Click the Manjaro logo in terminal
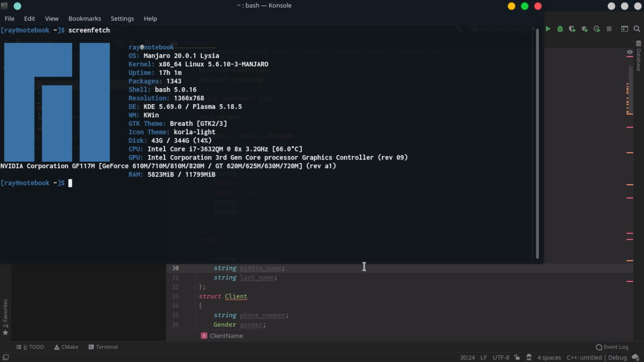The image size is (644, 362). (57, 102)
